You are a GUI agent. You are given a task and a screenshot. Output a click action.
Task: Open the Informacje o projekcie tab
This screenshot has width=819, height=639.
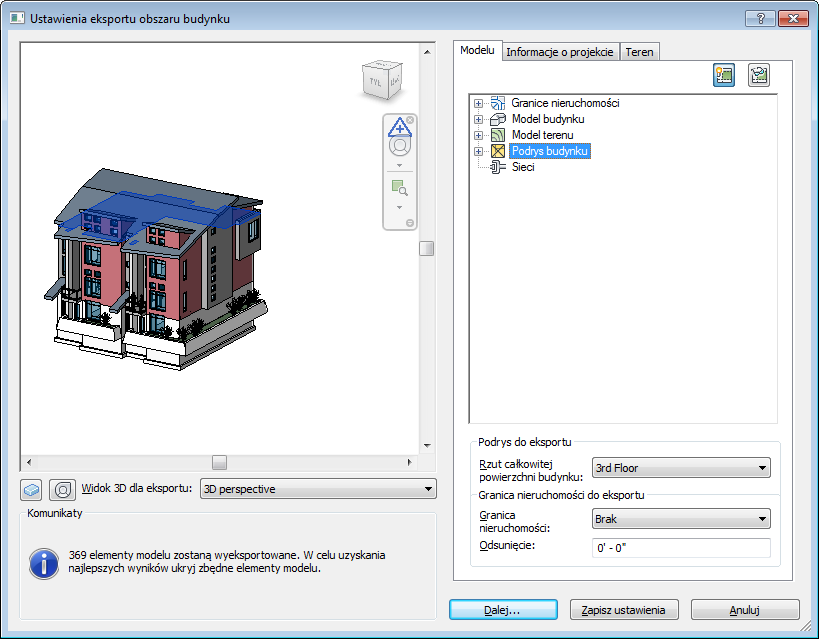[560, 52]
